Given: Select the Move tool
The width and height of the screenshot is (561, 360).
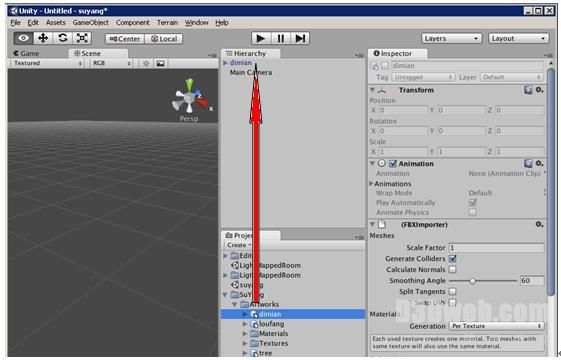Looking at the screenshot, I should 43,38.
